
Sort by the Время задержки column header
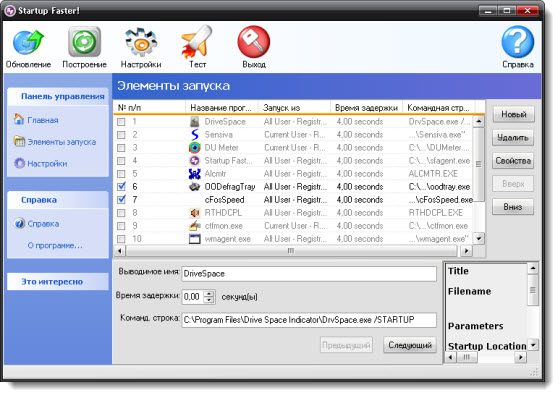[366, 107]
